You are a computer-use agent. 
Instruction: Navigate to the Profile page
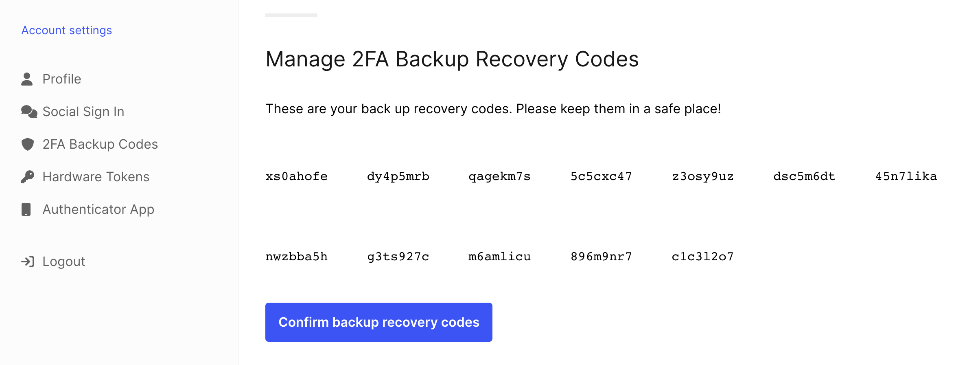[x=61, y=79]
